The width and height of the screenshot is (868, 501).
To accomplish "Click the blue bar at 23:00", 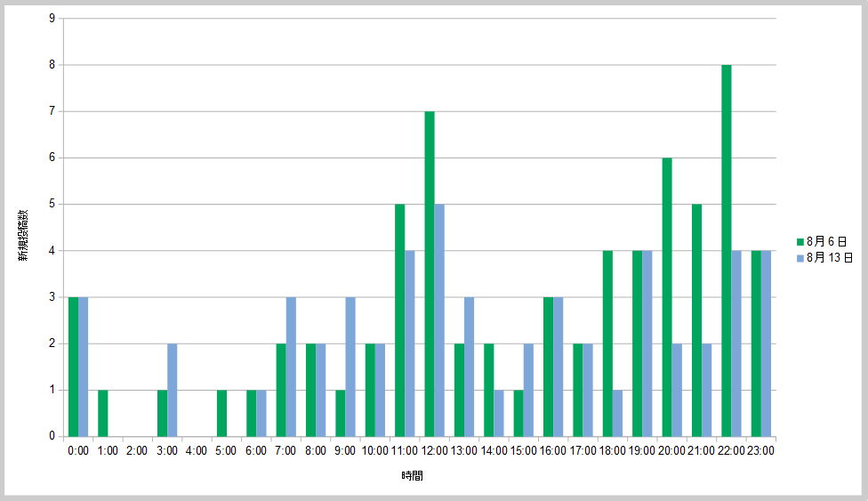I will [x=765, y=343].
